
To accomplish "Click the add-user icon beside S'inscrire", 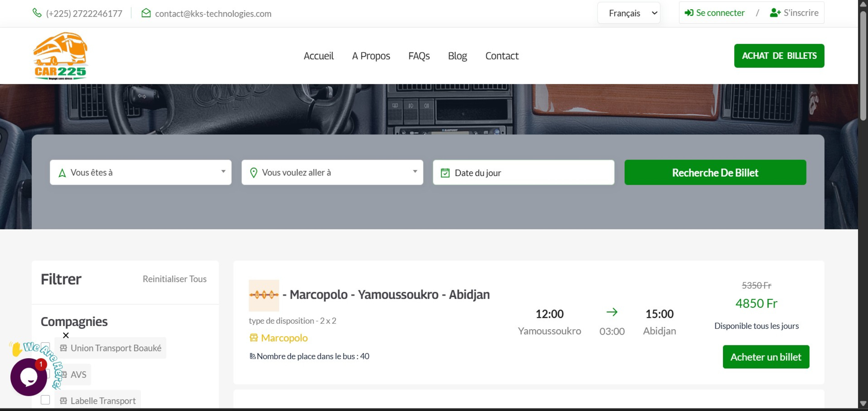I will click(775, 13).
